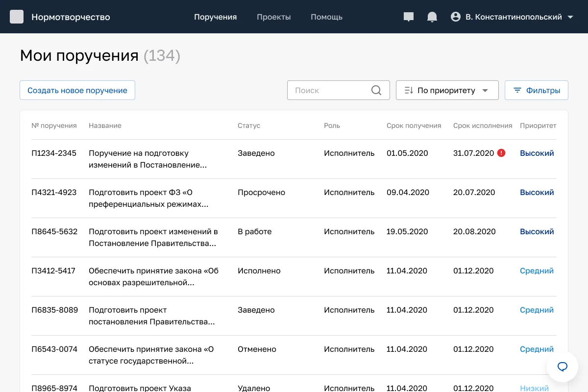The width and height of the screenshot is (588, 392).
Task: Open order П6543-0074
Action: (x=54, y=349)
